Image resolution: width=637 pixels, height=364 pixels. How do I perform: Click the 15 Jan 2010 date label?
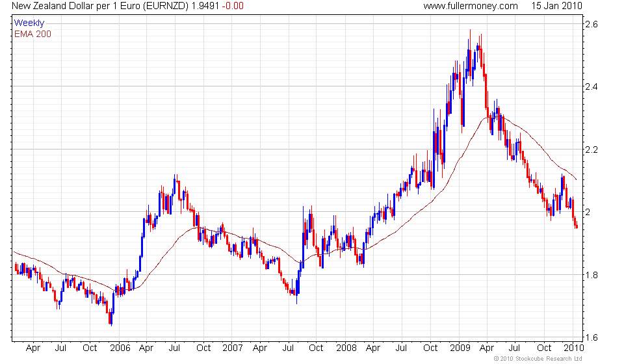coord(556,6)
